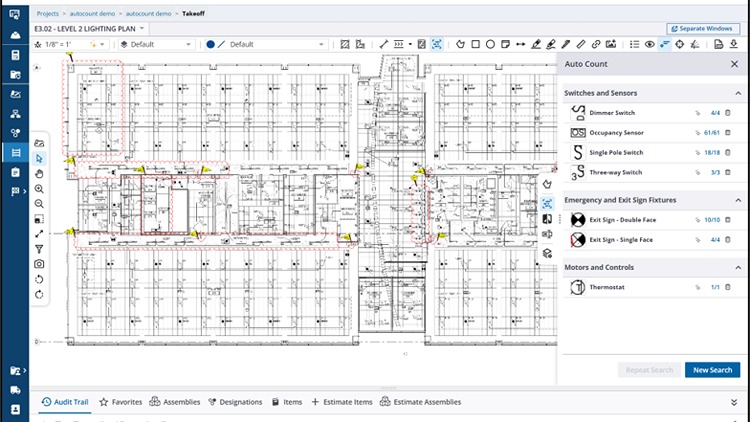Zoom out with the magnifier minus tool
The height and width of the screenshot is (422, 750).
(x=39, y=204)
